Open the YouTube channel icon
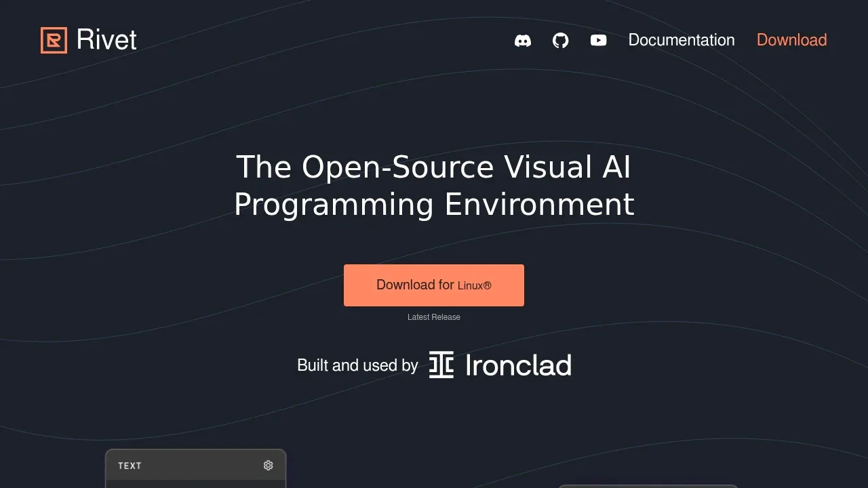Screen dimensions: 868x488 tap(599, 41)
